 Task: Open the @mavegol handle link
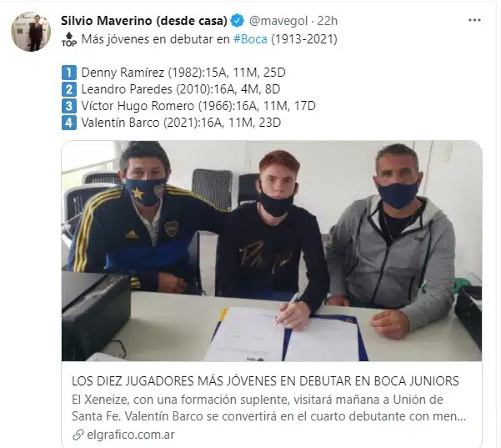(278, 21)
